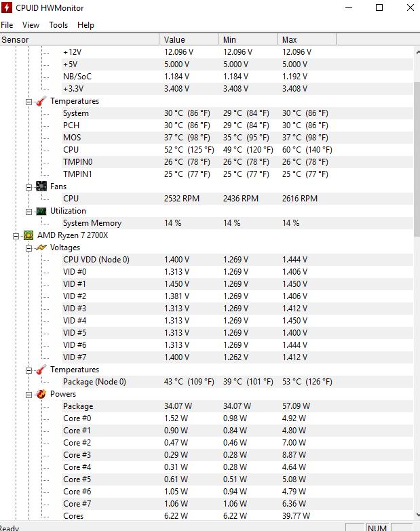Viewport: 420px width, 531px height.
Task: Click the fan icon next to Fans
Action: click(x=41, y=186)
